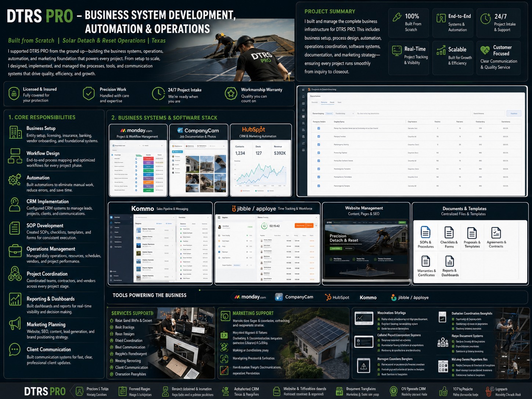Screen dimensions: 532x399
Task: Click the Business Setup building icon
Action: (x=15, y=132)
